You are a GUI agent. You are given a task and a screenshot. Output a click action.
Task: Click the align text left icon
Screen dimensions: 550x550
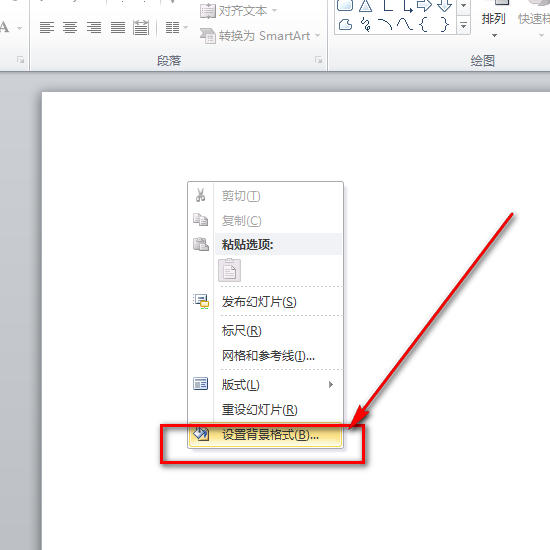tap(47, 27)
